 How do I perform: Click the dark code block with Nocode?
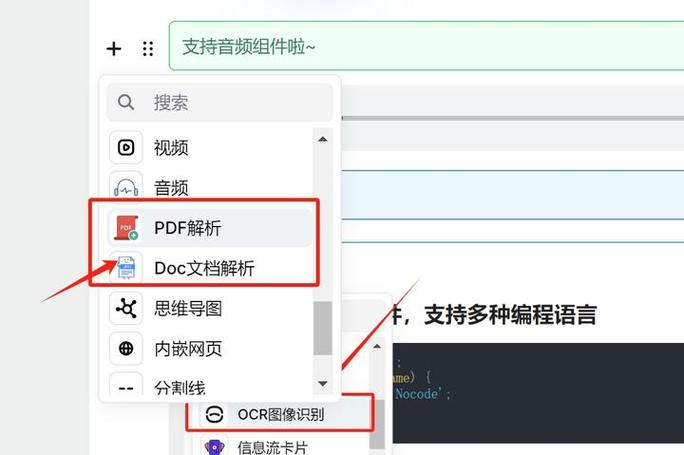[x=538, y=393]
